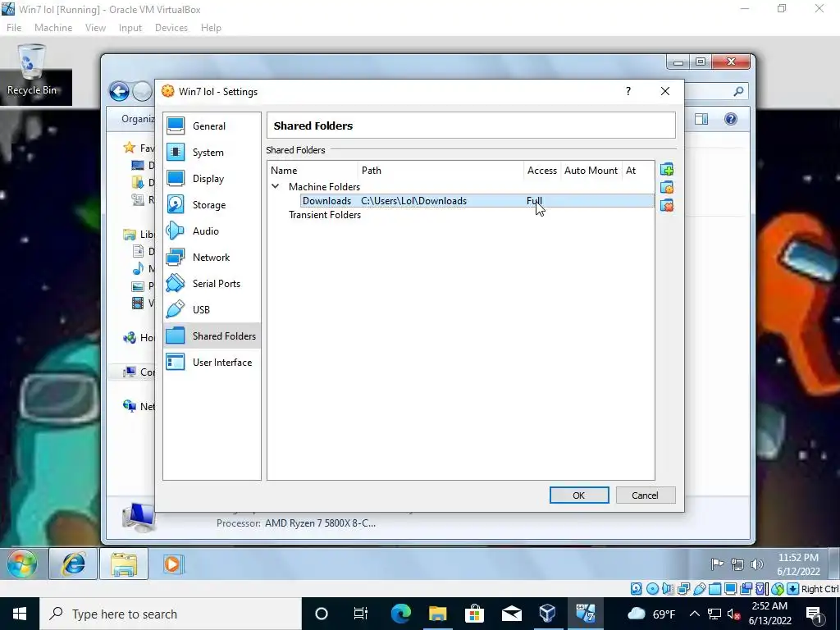Open the File menu
Image resolution: width=840 pixels, height=630 pixels.
coord(14,28)
